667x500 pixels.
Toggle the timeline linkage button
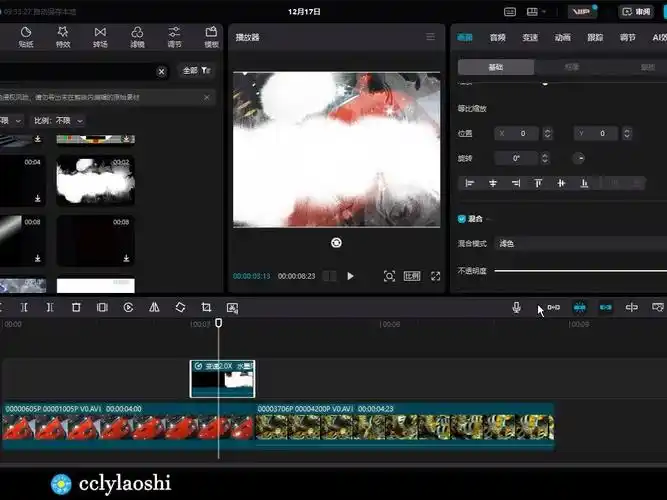605,308
